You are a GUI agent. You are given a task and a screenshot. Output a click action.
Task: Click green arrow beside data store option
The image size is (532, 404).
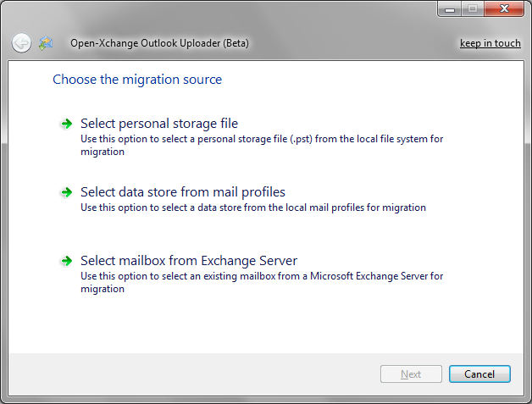66,192
